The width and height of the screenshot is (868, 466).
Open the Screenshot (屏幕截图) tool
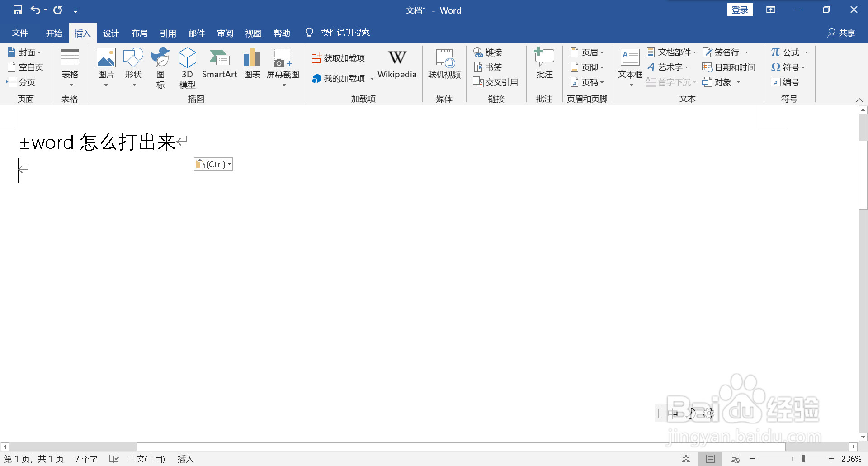(x=283, y=68)
